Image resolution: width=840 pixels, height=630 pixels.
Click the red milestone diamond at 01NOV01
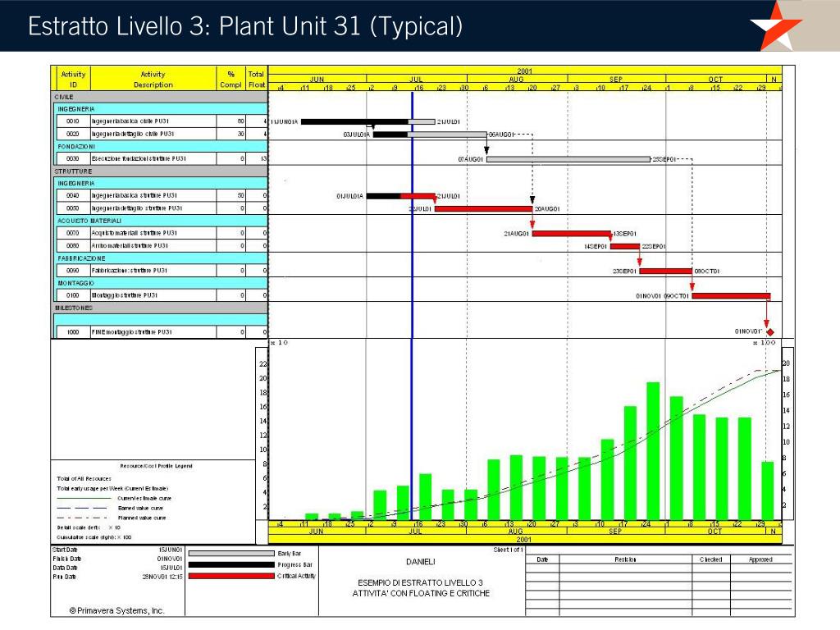click(x=770, y=332)
